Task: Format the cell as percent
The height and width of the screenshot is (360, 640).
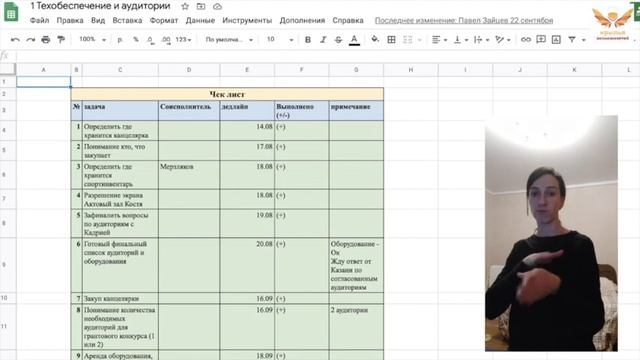Action: click(136, 40)
